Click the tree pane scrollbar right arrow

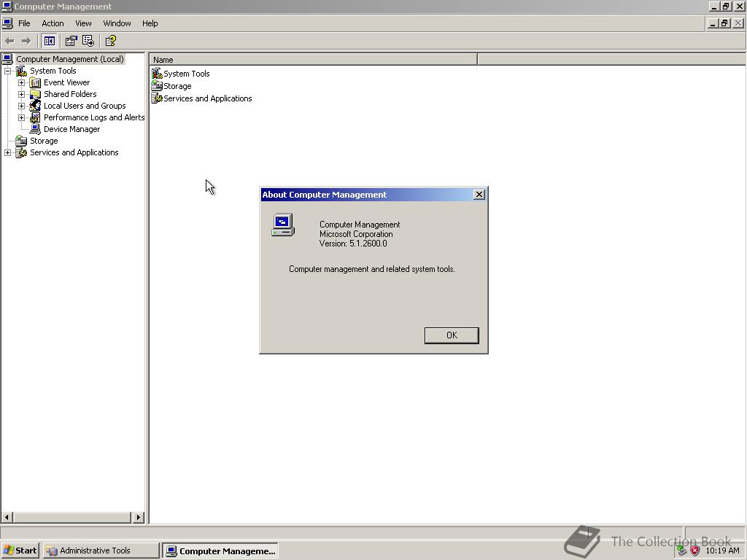pyautogui.click(x=138, y=517)
